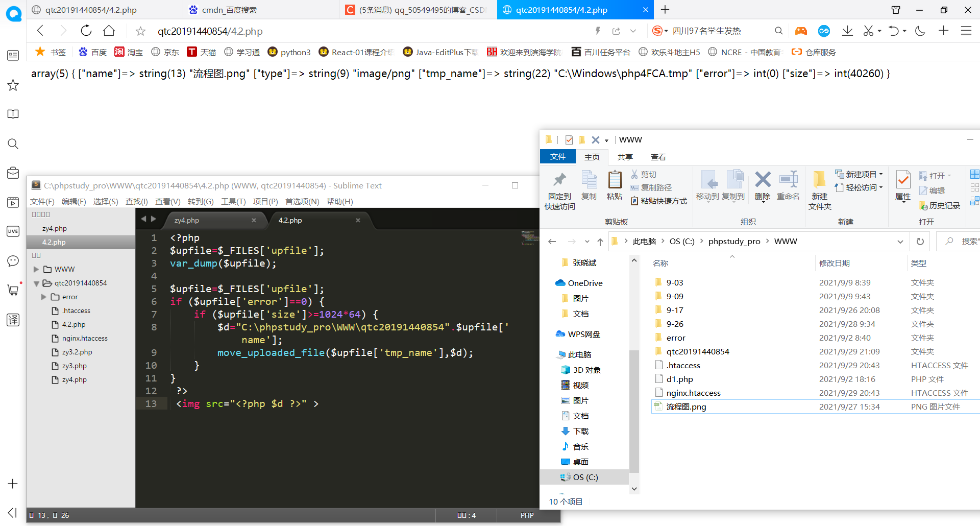
Task: Open the Explorer address bar history dropdown
Action: 900,242
